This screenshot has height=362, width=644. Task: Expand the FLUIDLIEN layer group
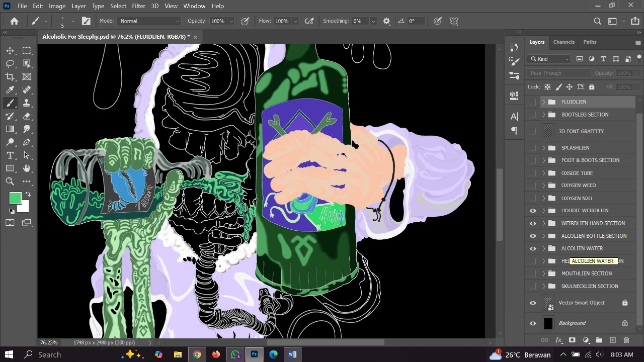(x=543, y=102)
